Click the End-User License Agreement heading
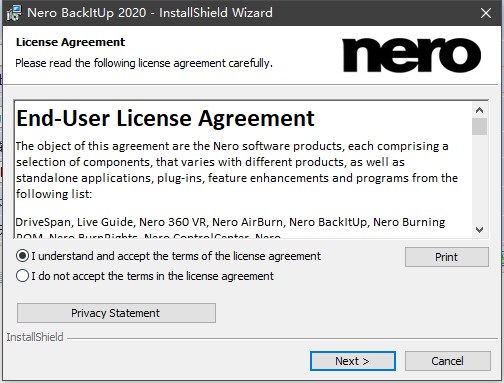Viewport: 504px width, 383px height. (165, 119)
